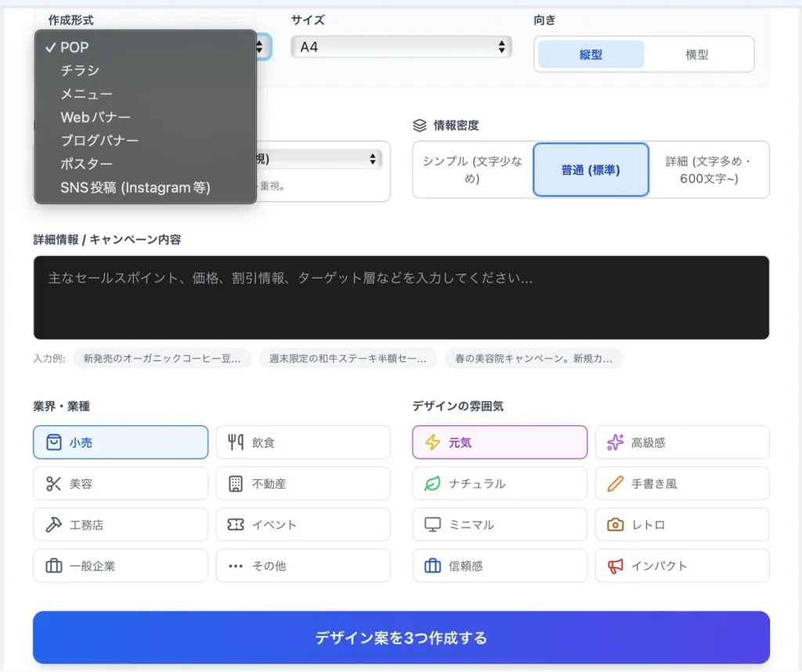Click the layers icon beside 情報密度
Viewport: 802px width, 672px height.
coord(420,125)
